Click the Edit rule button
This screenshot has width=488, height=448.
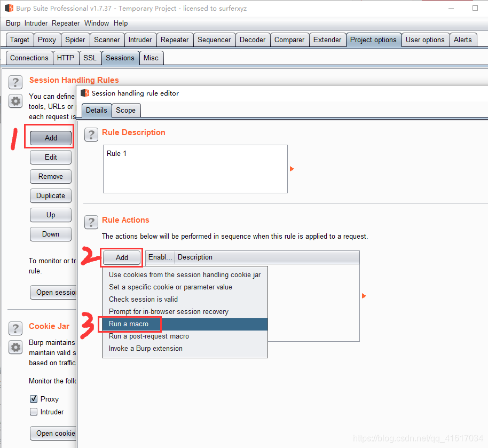(51, 157)
